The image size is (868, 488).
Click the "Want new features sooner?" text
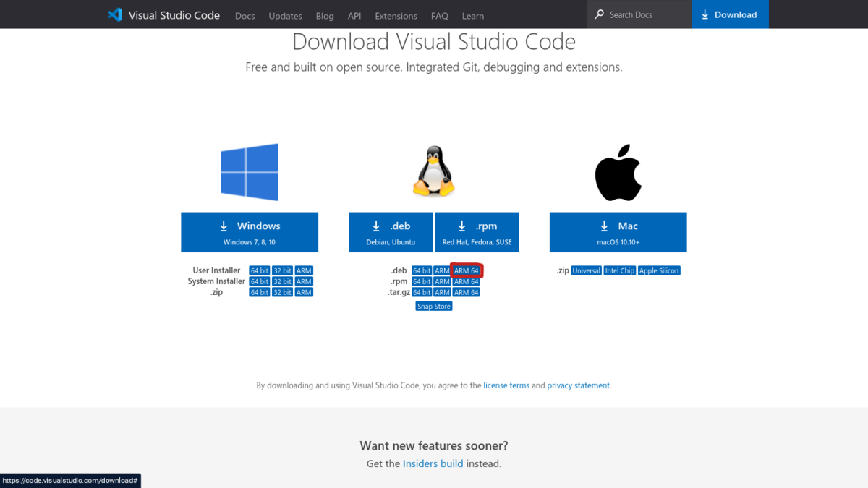(434, 446)
